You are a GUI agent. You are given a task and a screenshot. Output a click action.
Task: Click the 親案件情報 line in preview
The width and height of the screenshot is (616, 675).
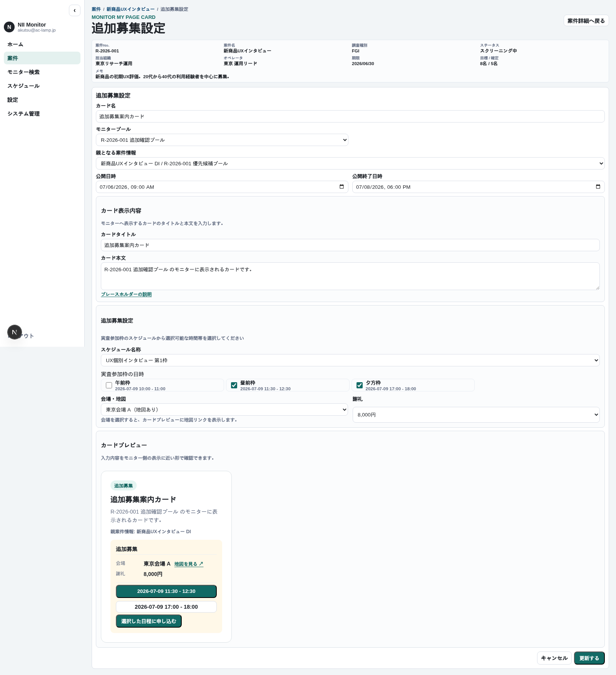click(151, 532)
